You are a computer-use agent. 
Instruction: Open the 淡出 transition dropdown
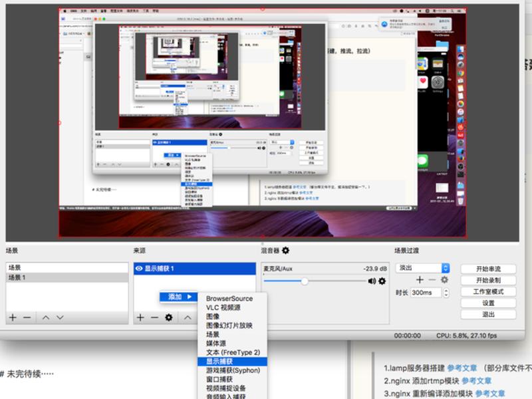point(423,268)
